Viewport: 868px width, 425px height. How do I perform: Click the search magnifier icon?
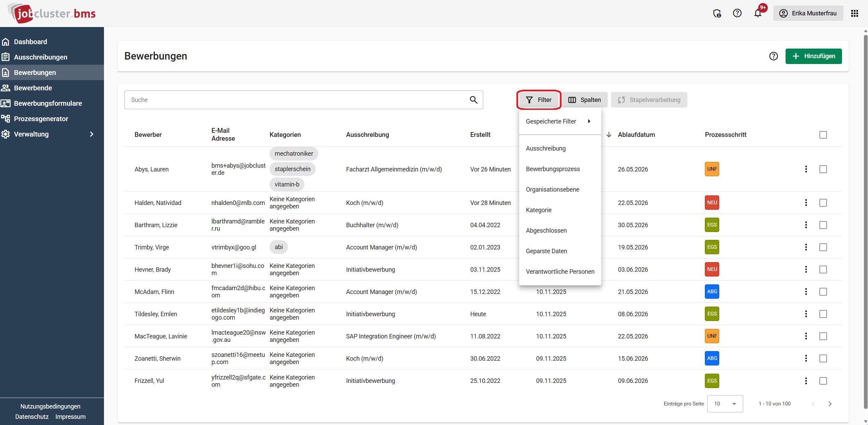[473, 100]
